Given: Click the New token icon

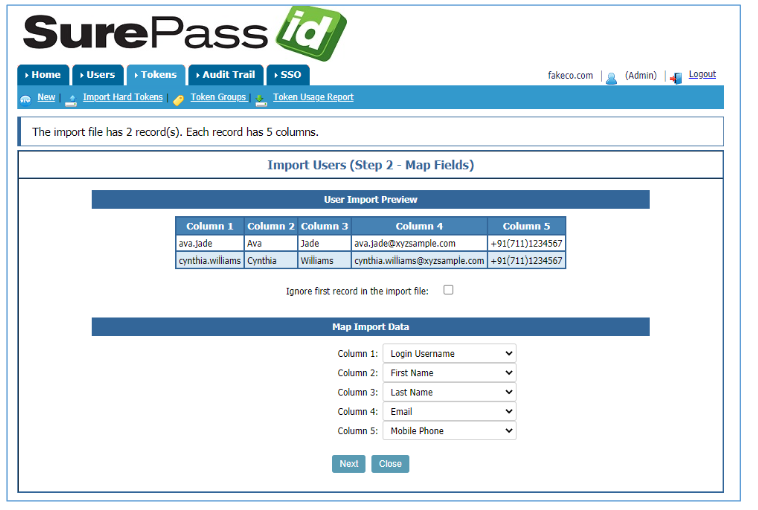Looking at the screenshot, I should click(25, 100).
